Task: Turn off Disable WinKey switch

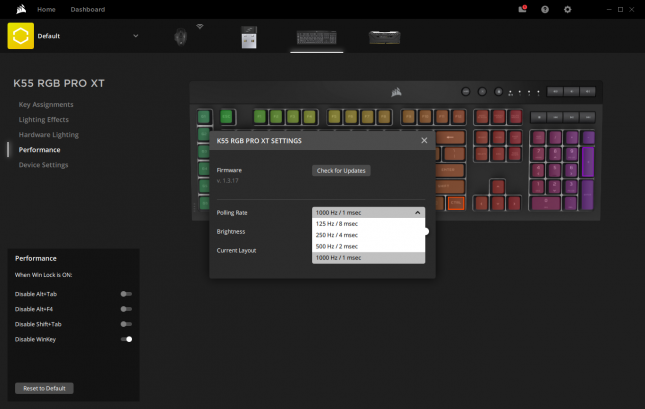Action: [x=126, y=339]
